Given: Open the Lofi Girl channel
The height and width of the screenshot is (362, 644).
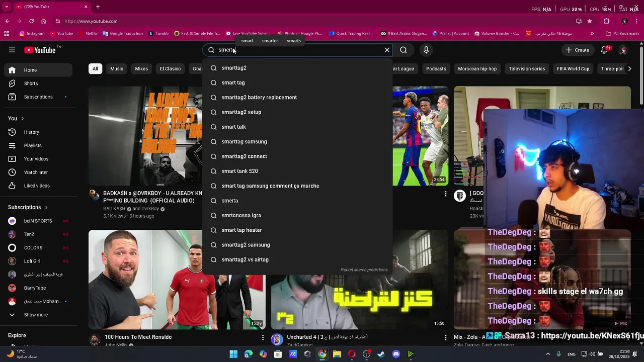Looking at the screenshot, I should (38, 261).
